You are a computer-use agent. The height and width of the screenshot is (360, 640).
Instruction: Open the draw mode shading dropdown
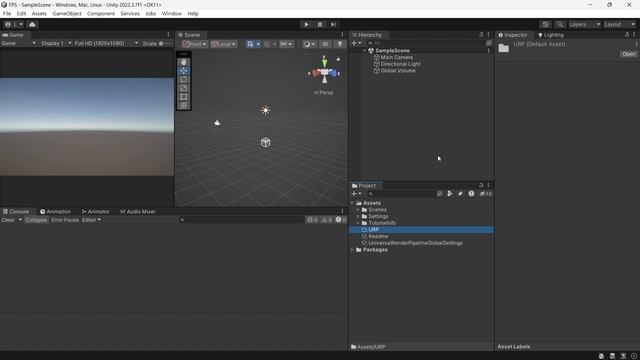point(309,44)
